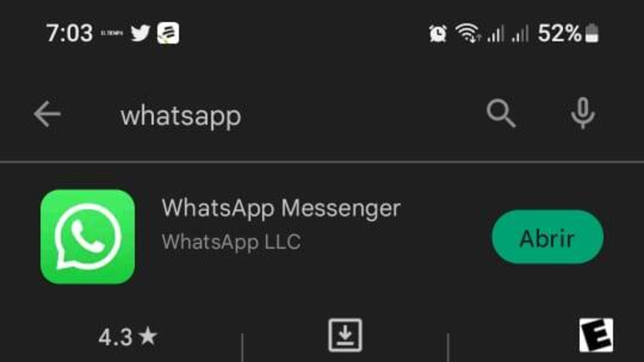Viewport: 644px width, 362px height.
Task: Click the Abrir button
Action: click(x=547, y=237)
